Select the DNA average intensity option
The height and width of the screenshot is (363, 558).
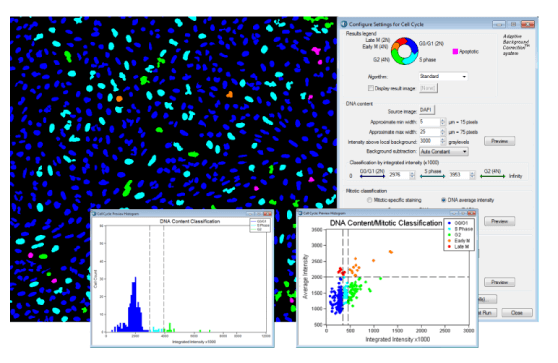click(443, 200)
